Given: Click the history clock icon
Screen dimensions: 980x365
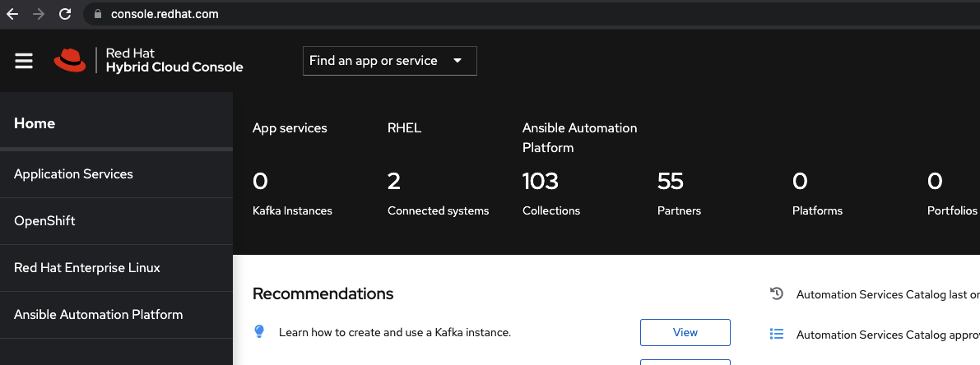Looking at the screenshot, I should tap(776, 293).
